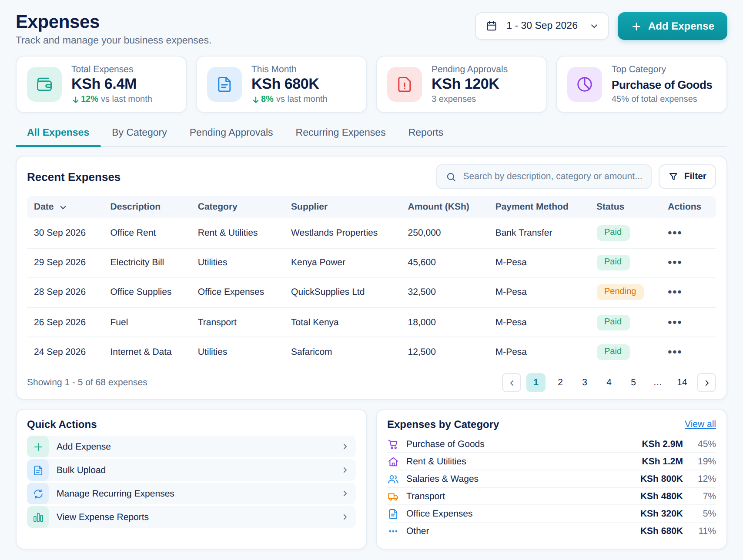This screenshot has height=560, width=743.
Task: Go to page 5
Action: 633,383
